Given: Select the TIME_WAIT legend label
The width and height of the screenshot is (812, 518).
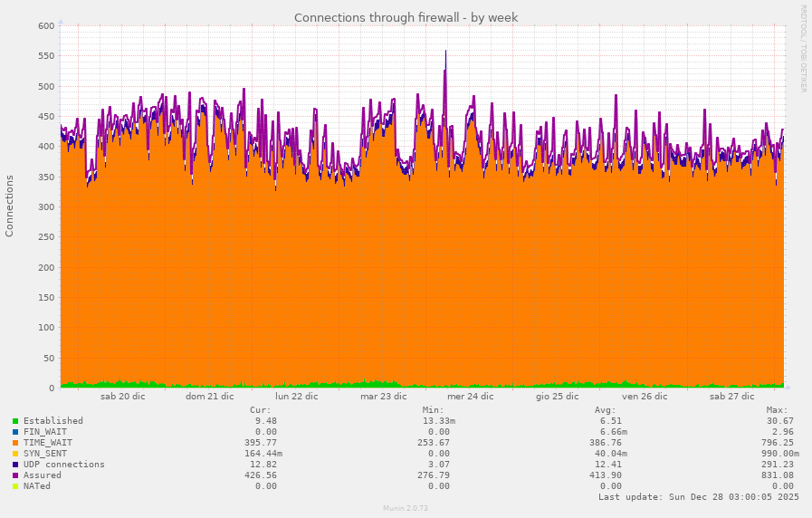Looking at the screenshot, I should point(48,442).
